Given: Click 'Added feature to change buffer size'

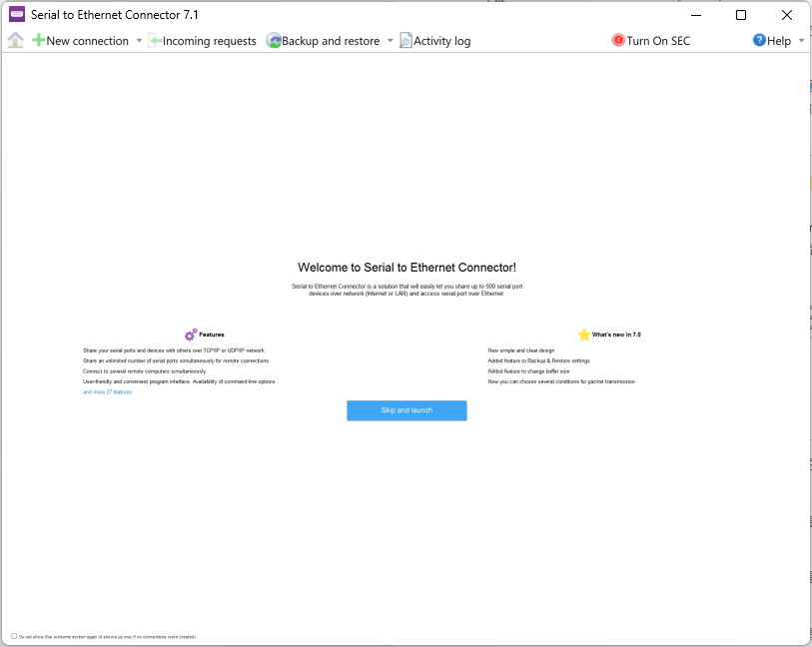Looking at the screenshot, I should point(528,371).
